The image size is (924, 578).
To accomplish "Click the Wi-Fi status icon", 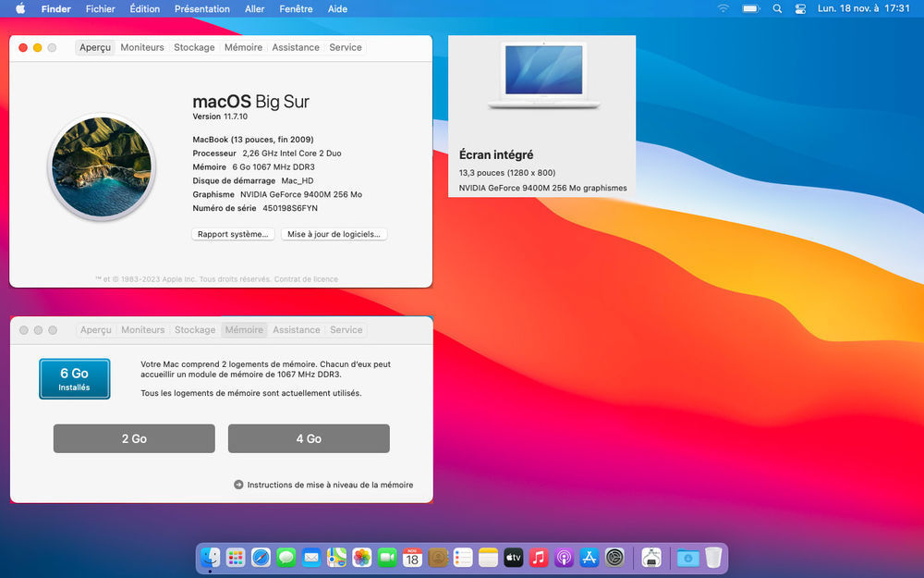I will [723, 8].
